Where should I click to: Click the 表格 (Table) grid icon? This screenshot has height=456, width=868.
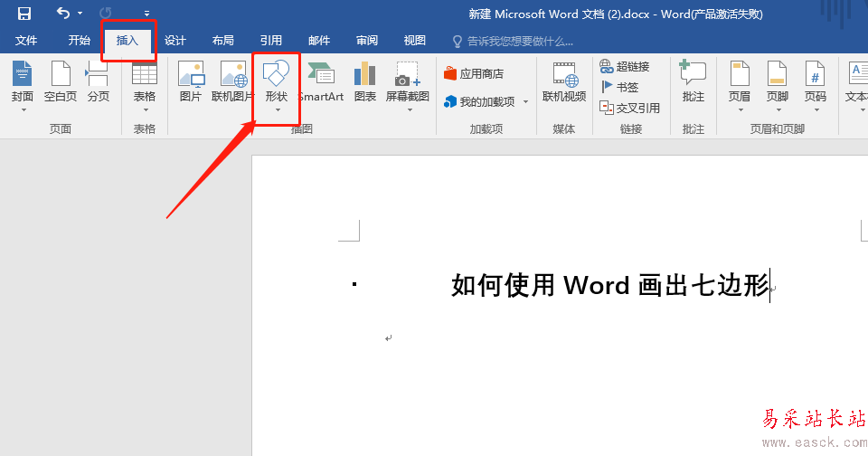tap(145, 74)
